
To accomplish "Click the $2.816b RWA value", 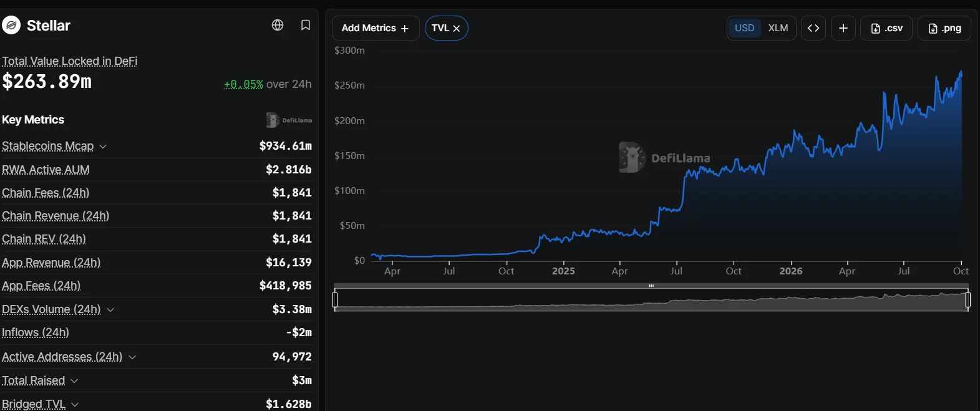I will coord(289,170).
